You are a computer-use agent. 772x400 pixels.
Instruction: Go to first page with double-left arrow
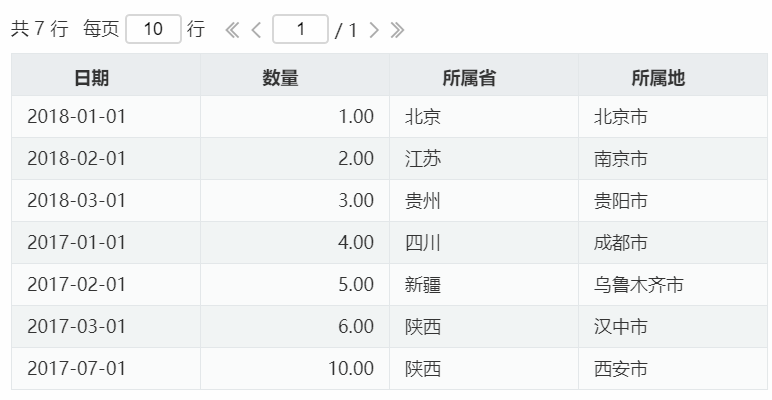(232, 30)
